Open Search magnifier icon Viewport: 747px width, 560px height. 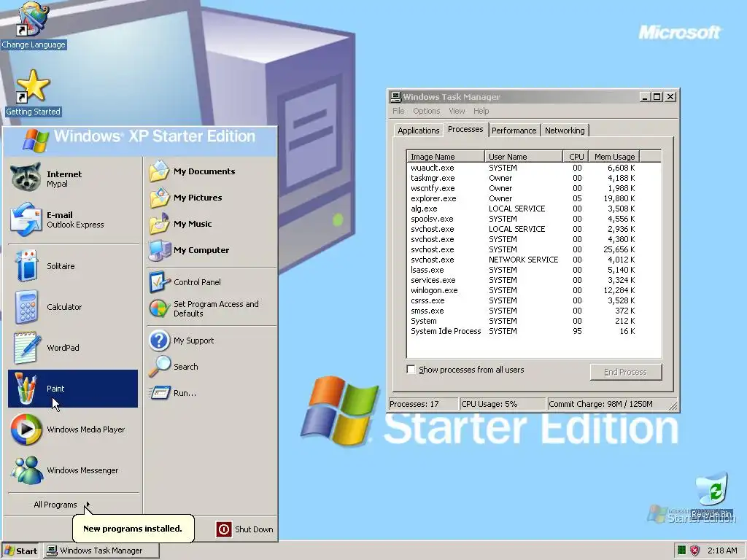point(159,367)
